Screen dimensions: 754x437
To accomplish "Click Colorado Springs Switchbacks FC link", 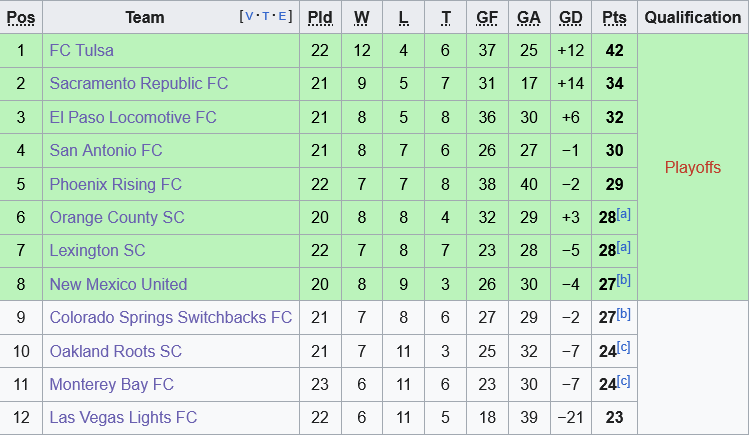I will point(171,317).
